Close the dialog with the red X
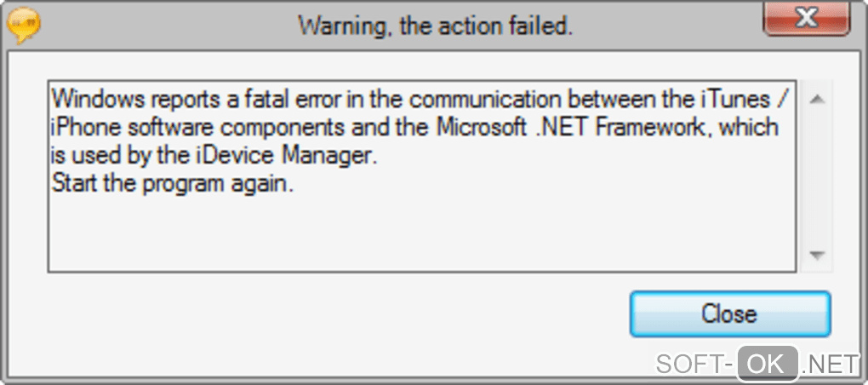This screenshot has width=868, height=385. [x=808, y=17]
